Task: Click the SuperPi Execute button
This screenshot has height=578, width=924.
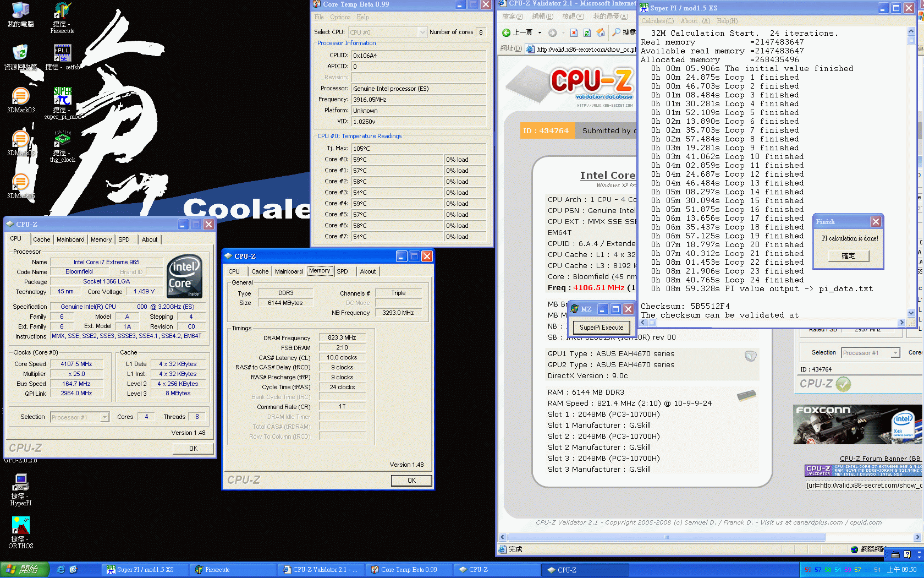Action: pyautogui.click(x=601, y=328)
